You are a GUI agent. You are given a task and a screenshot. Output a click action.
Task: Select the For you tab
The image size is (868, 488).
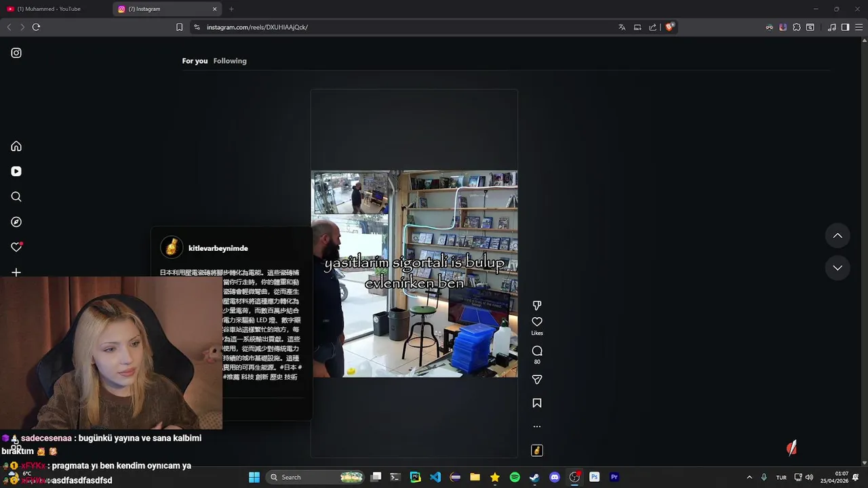(x=195, y=61)
